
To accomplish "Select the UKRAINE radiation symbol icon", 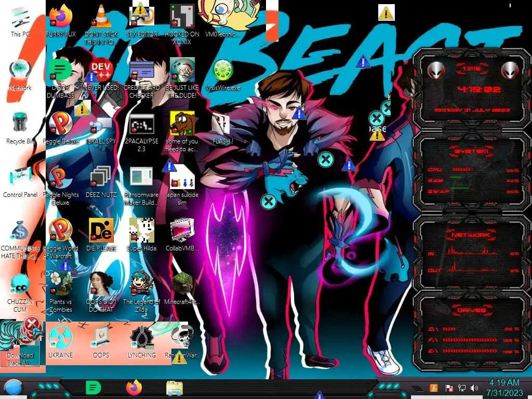I will (61, 341).
